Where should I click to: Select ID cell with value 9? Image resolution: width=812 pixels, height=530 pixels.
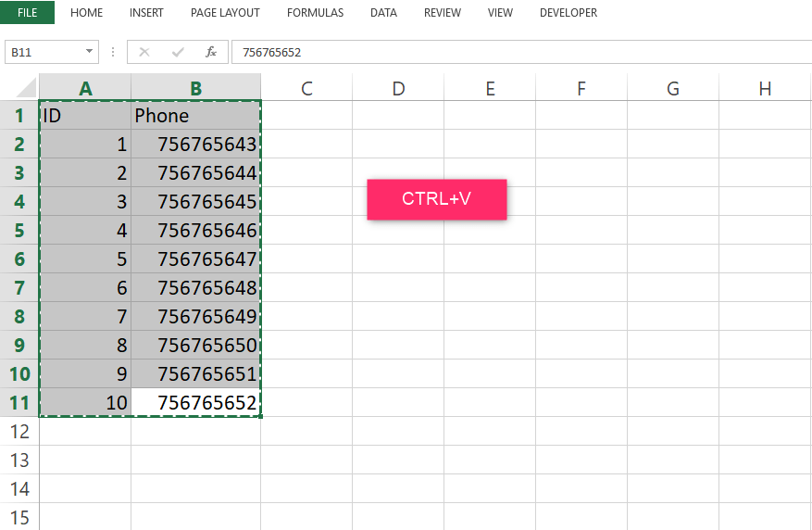click(85, 373)
